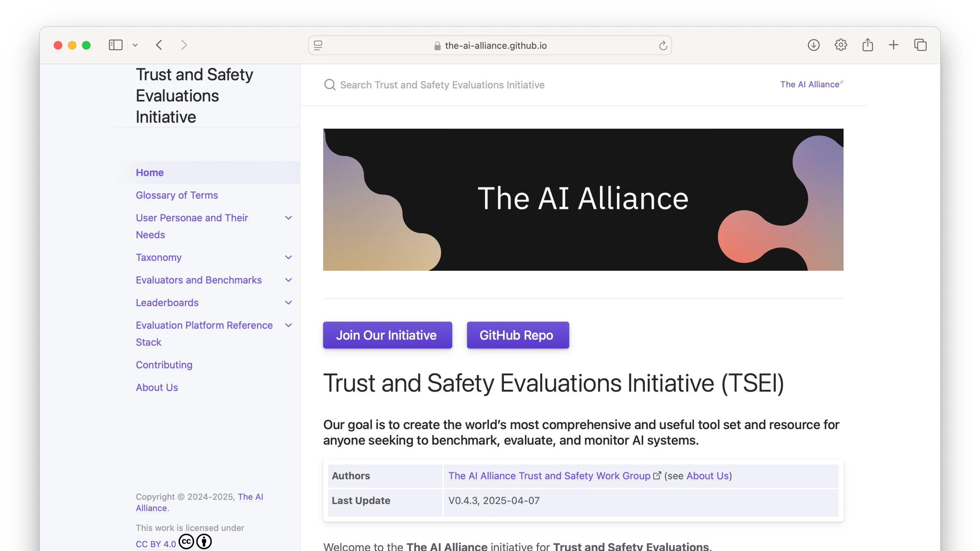Click the lock icon in address bar
The image size is (980, 551).
coord(437,46)
